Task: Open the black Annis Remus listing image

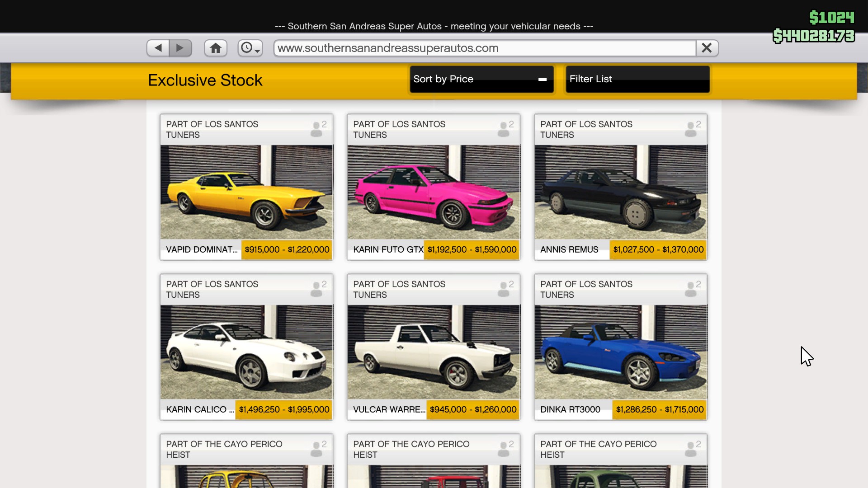Action: coord(621,192)
